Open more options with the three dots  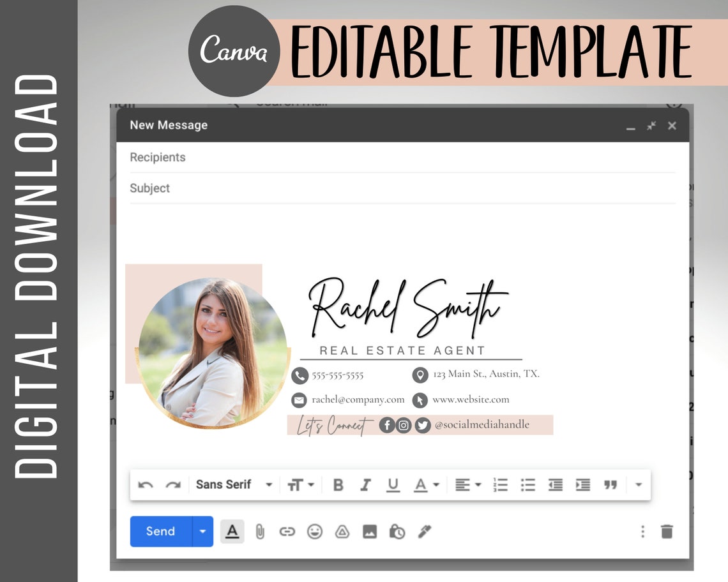(642, 531)
